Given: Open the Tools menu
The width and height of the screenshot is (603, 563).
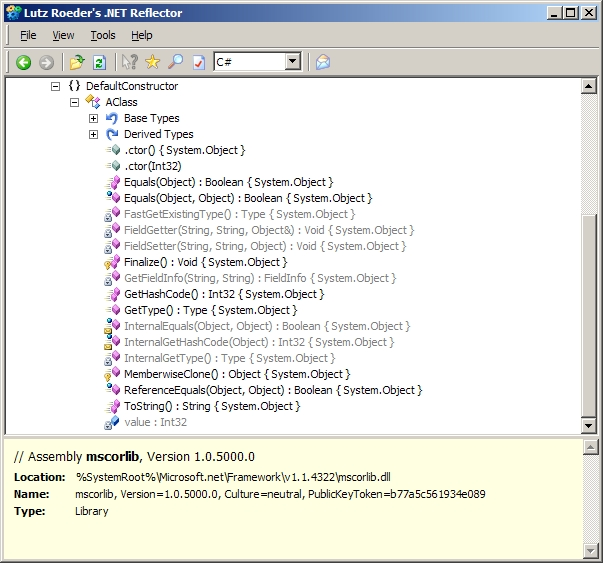Looking at the screenshot, I should pyautogui.click(x=103, y=35).
